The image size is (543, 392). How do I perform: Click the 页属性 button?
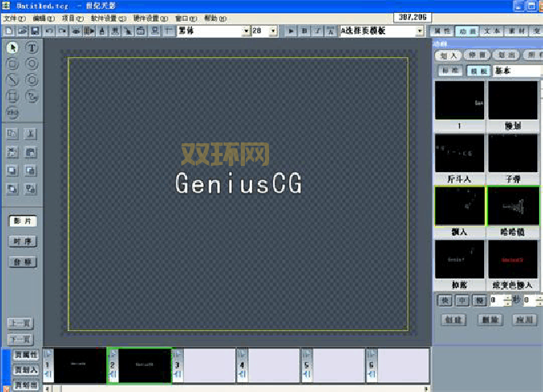26,355
